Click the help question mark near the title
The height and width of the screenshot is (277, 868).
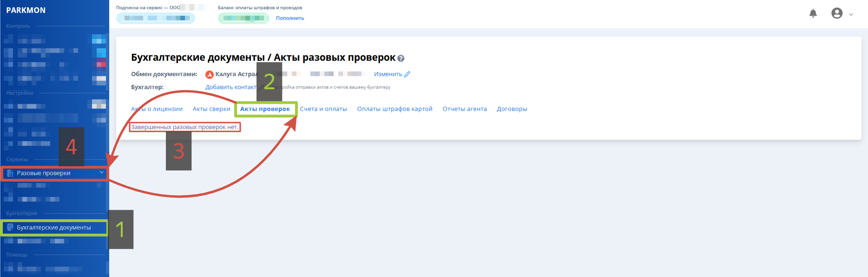tap(401, 59)
